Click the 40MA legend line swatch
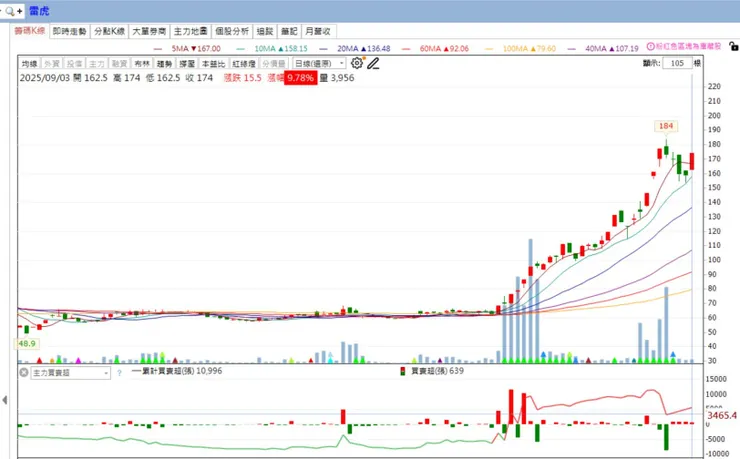The height and width of the screenshot is (459, 740). [x=572, y=49]
